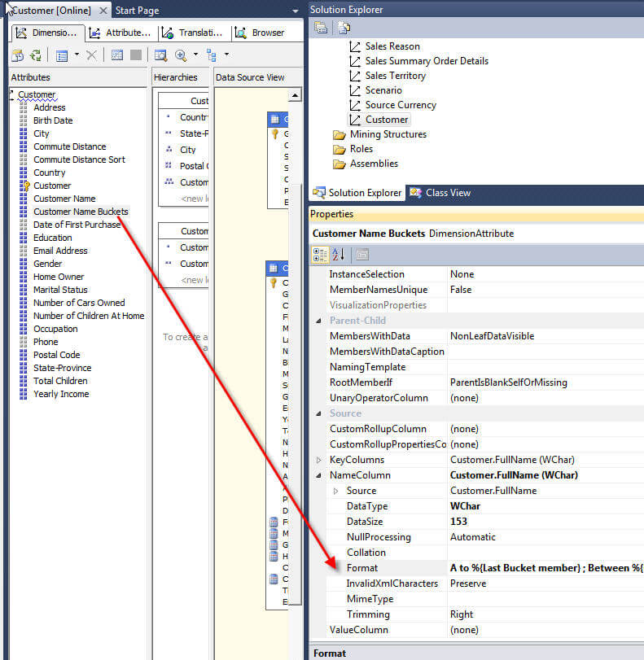This screenshot has height=660, width=644.
Task: Select the Education attribute
Action: pyautogui.click(x=53, y=238)
